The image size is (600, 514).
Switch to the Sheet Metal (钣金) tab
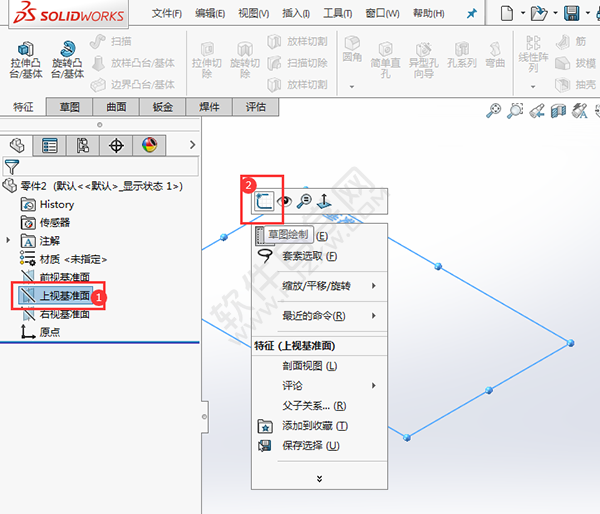pos(163,107)
